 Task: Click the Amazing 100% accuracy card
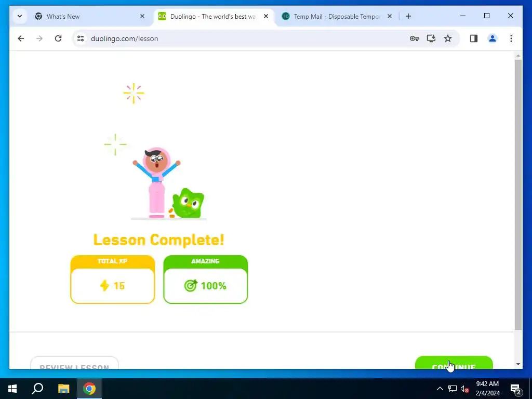pos(205,279)
